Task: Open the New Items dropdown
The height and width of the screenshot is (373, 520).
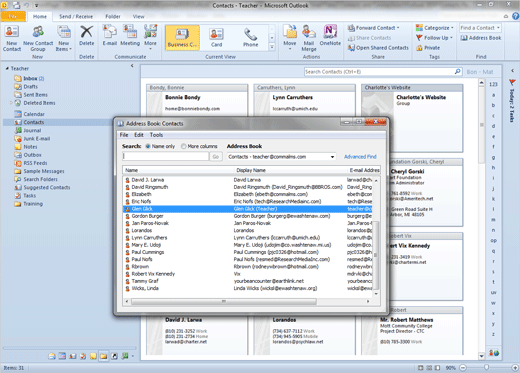Action: 64,38
